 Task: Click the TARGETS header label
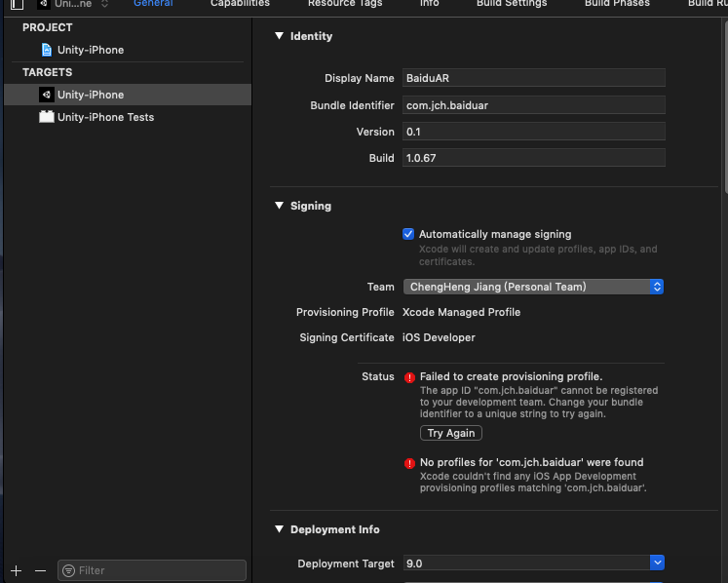(48, 72)
